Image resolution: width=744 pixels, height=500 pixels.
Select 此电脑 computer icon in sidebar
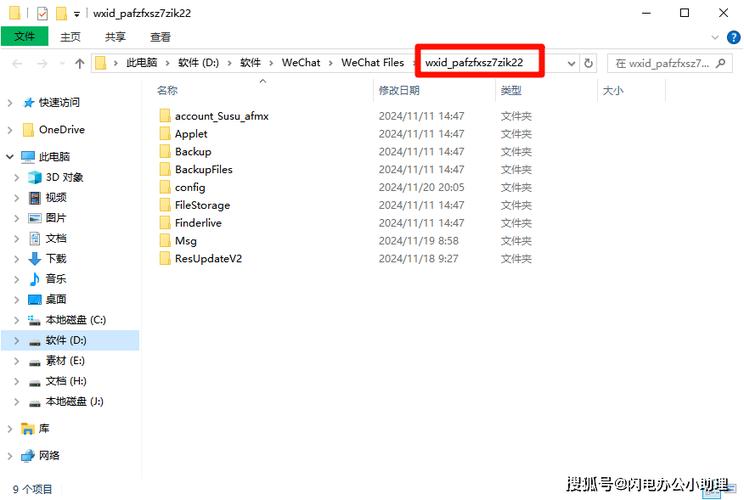tap(28, 157)
